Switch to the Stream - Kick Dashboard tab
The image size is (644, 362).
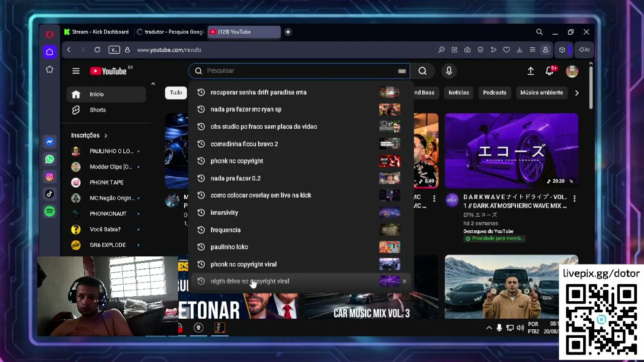coord(96,32)
